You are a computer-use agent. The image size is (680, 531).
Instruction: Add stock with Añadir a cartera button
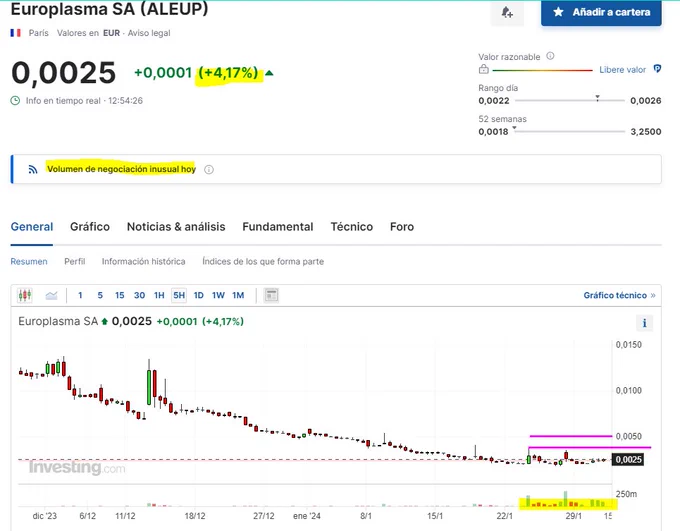[601, 13]
